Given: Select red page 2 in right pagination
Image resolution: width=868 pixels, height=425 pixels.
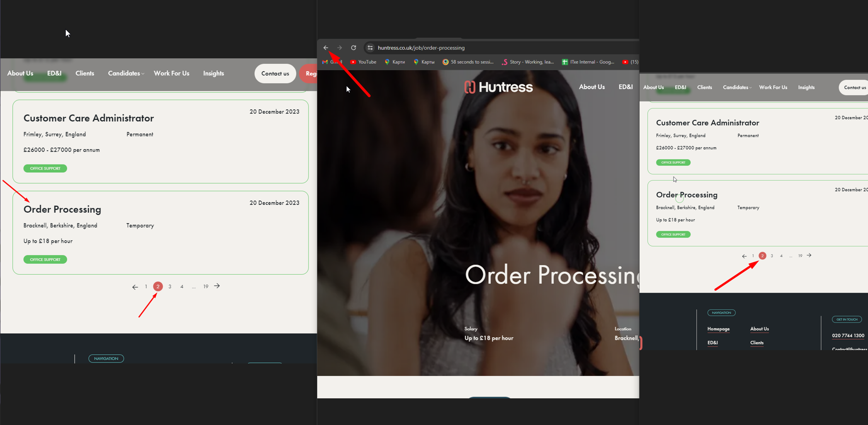Looking at the screenshot, I should point(762,255).
